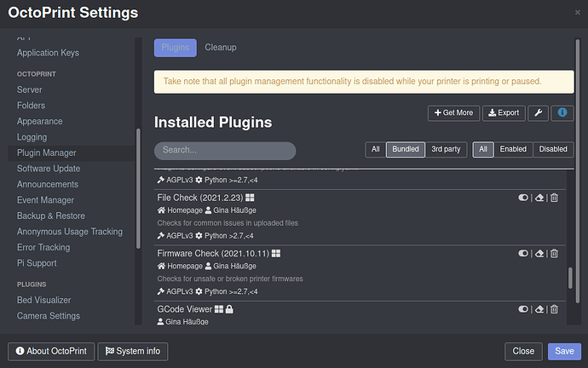Open Application Keys settings
Screen dimensions: 588x368
48,53
